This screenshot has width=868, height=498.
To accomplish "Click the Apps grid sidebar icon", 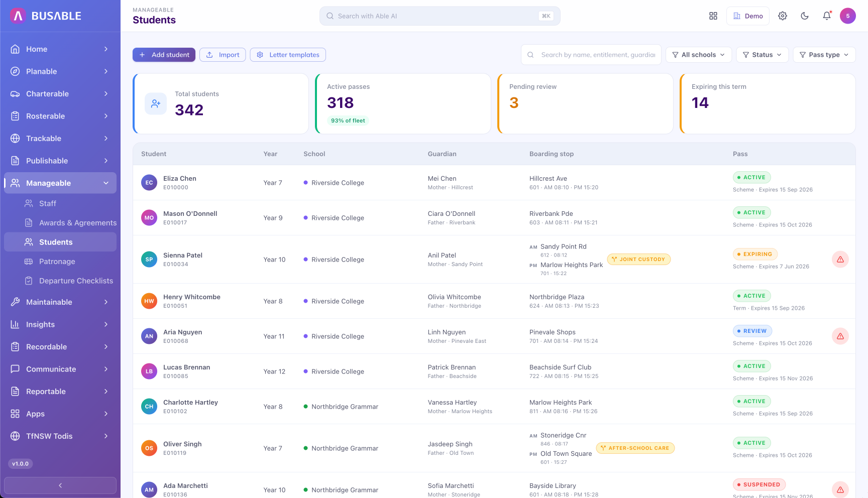I will [15, 414].
